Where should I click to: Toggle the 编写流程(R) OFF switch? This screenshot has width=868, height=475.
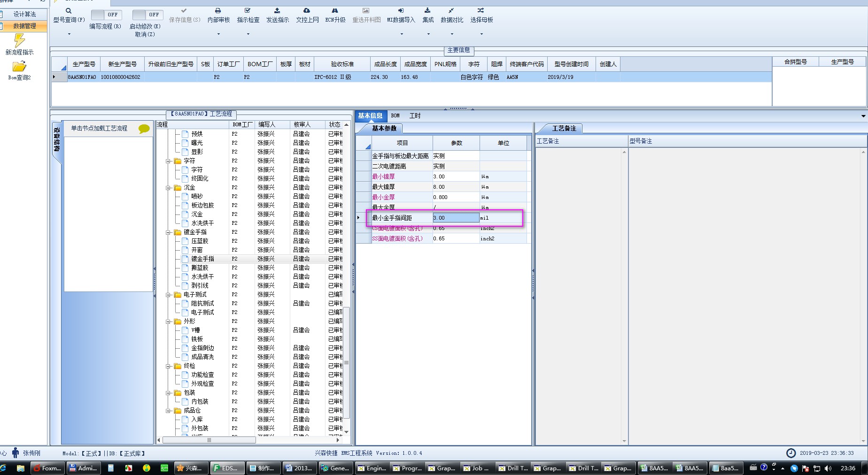pyautogui.click(x=106, y=15)
